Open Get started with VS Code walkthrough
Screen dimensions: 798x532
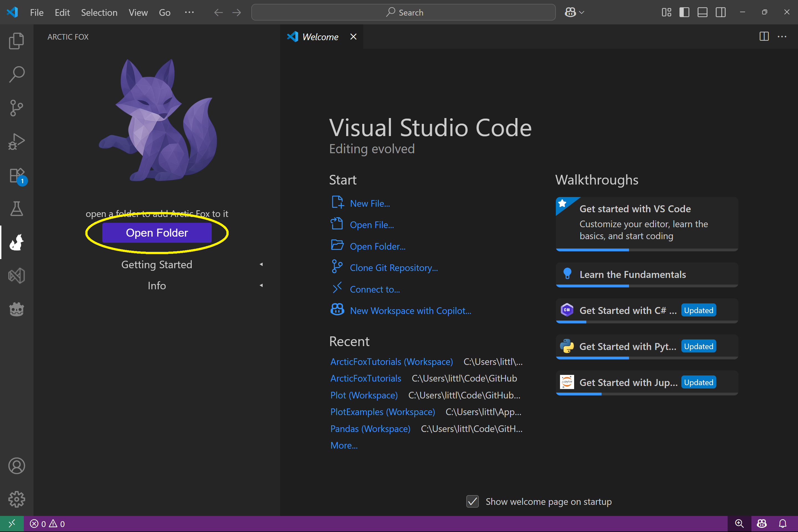[647, 224]
